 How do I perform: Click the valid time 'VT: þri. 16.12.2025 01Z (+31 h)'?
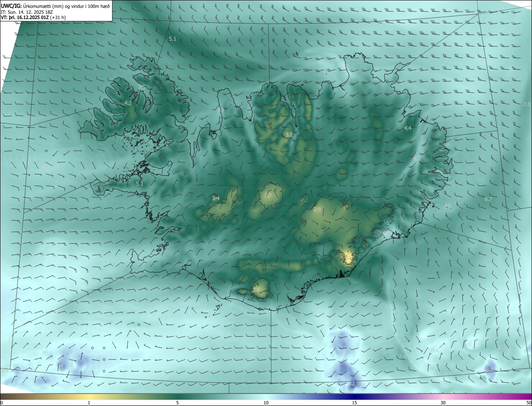(33, 17)
